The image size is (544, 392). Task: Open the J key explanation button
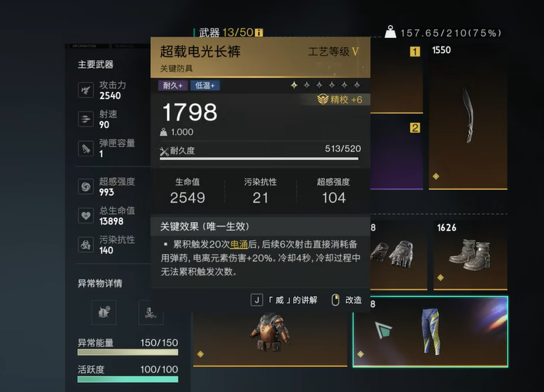point(284,300)
